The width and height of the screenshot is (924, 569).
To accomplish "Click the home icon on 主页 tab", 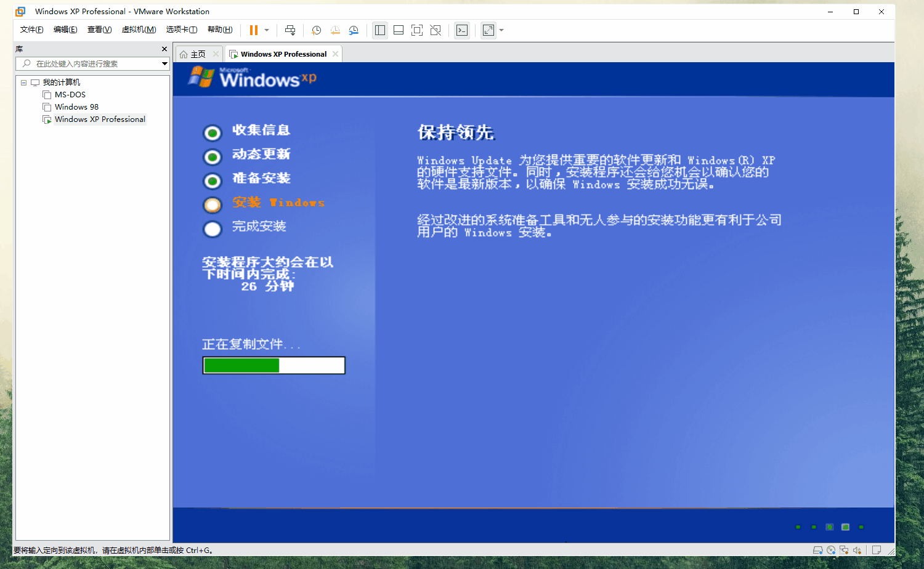I will (x=184, y=54).
